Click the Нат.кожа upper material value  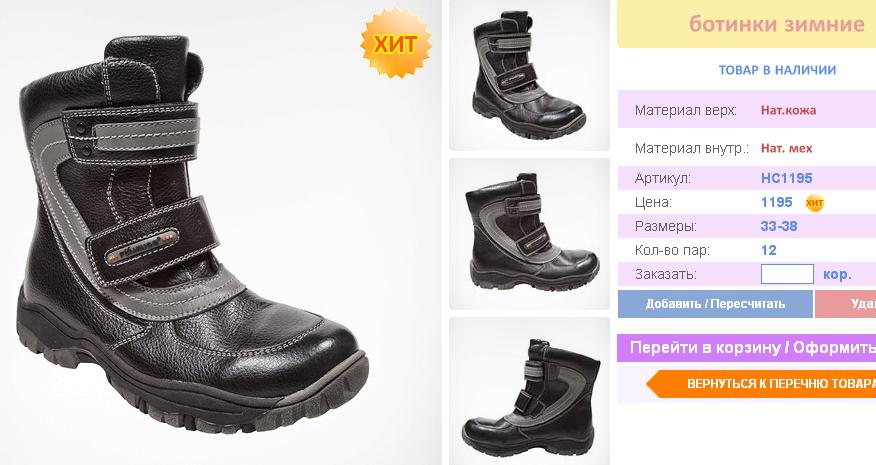788,110
